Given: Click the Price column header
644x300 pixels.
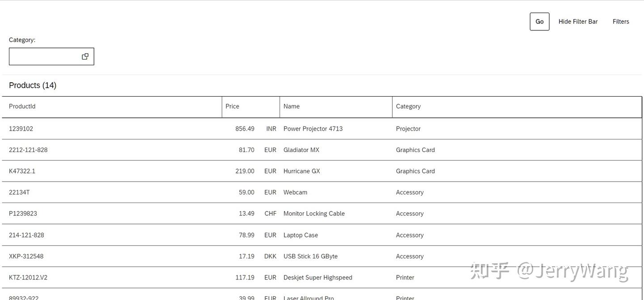Looking at the screenshot, I should point(251,106).
